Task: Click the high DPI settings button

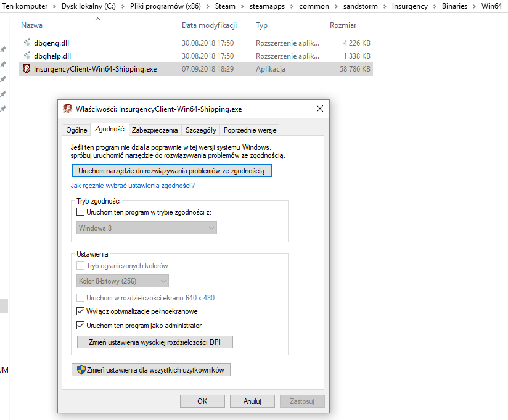Action: click(x=155, y=342)
